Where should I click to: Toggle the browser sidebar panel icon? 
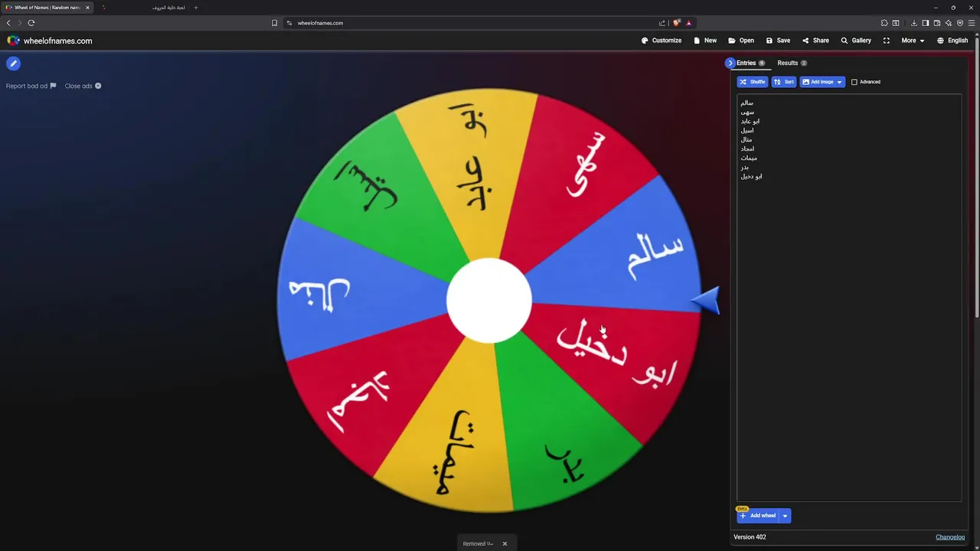[x=926, y=23]
